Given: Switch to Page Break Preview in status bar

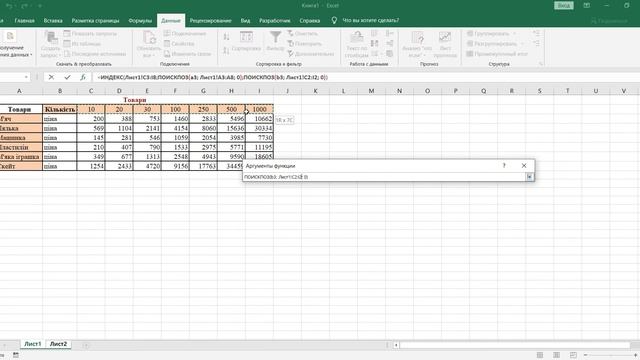Looking at the screenshot, I should [573, 355].
